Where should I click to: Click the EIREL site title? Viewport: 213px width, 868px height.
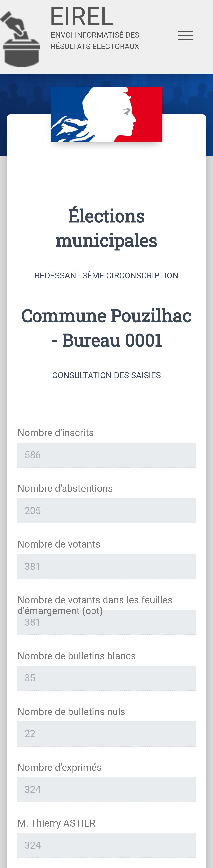(x=82, y=16)
